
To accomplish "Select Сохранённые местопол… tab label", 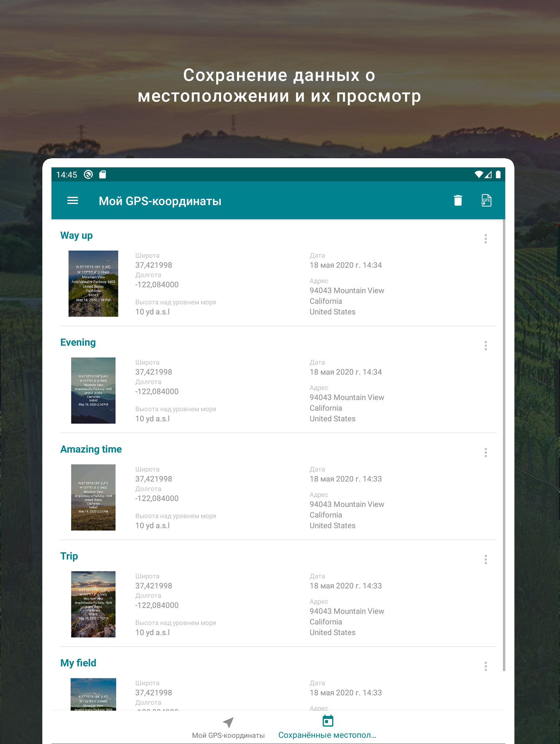I will pyautogui.click(x=327, y=735).
